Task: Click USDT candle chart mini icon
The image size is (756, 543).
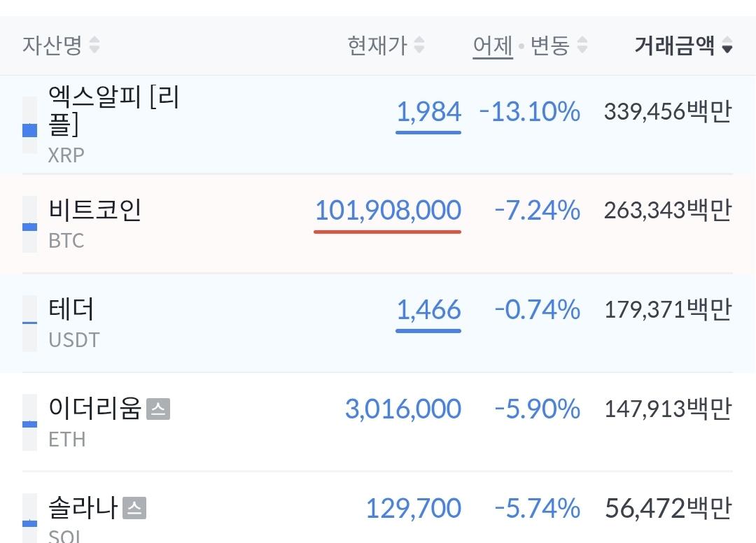Action: (x=30, y=323)
